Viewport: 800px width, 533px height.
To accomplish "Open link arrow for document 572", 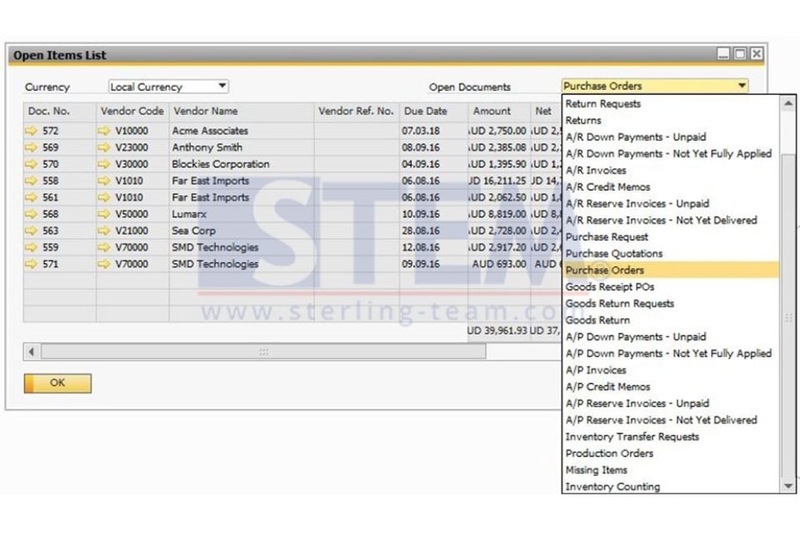I will tap(32, 131).
